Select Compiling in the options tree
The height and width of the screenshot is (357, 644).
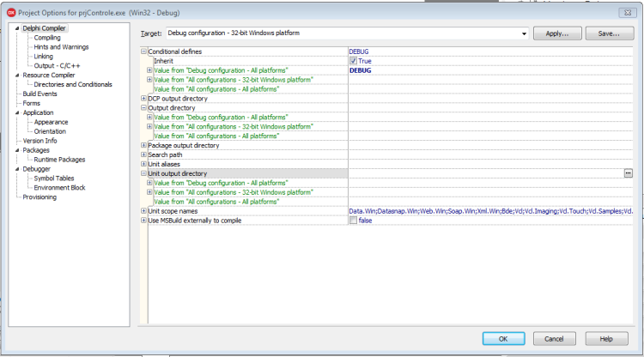(47, 38)
